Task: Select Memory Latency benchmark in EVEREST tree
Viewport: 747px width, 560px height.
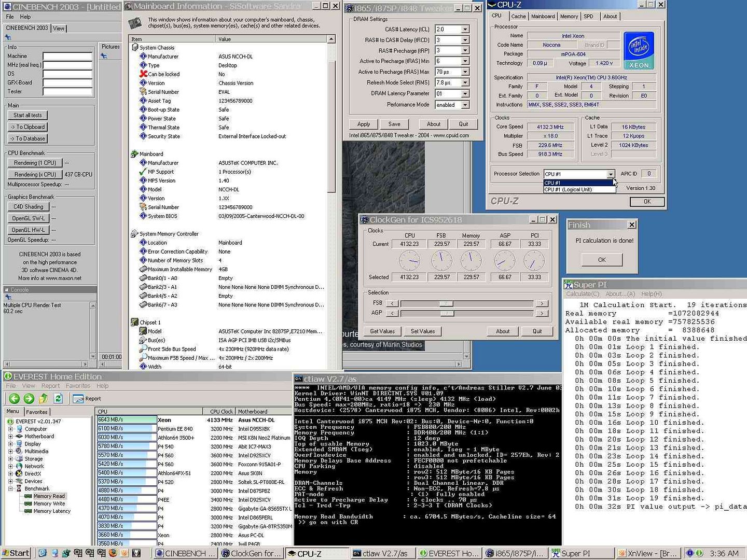Action: click(51, 511)
